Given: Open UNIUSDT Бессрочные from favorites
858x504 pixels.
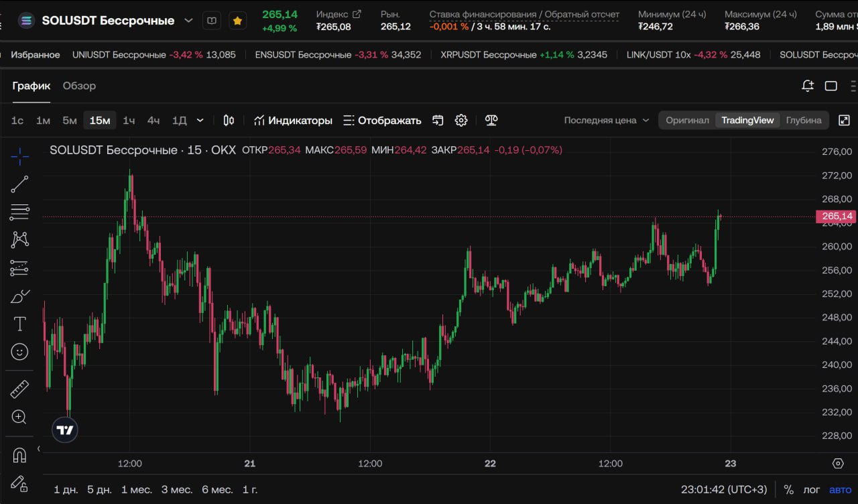Looking at the screenshot, I should click(154, 55).
